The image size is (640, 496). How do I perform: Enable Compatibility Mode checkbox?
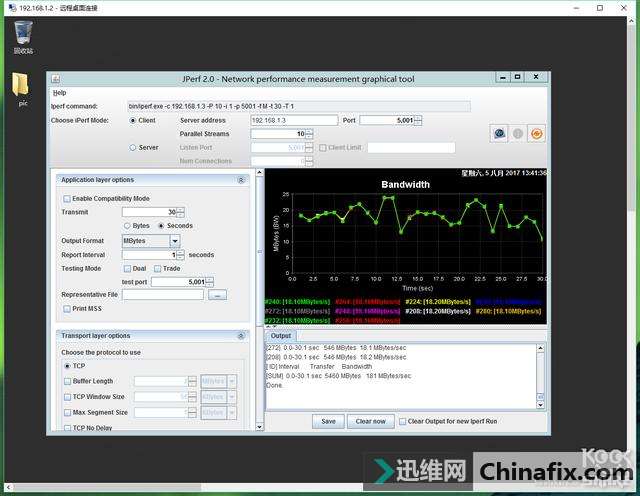click(67, 198)
